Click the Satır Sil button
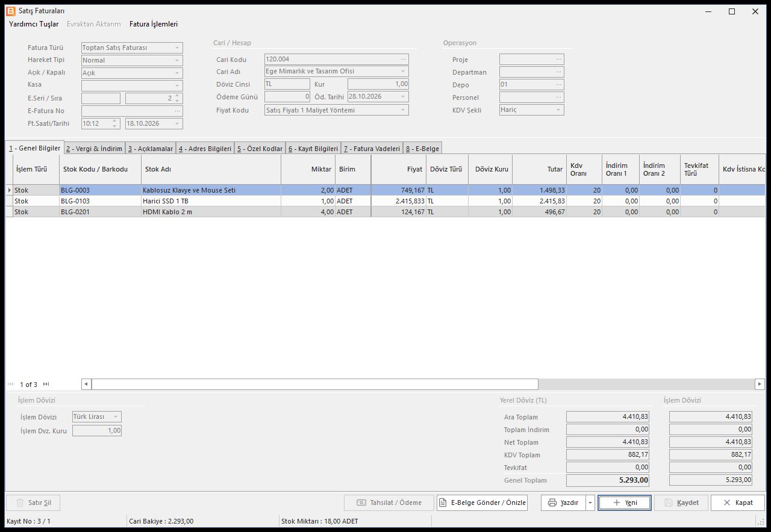 click(x=33, y=503)
